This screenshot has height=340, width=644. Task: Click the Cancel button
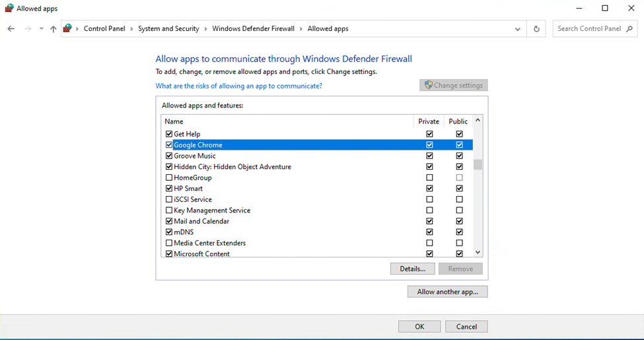(466, 327)
